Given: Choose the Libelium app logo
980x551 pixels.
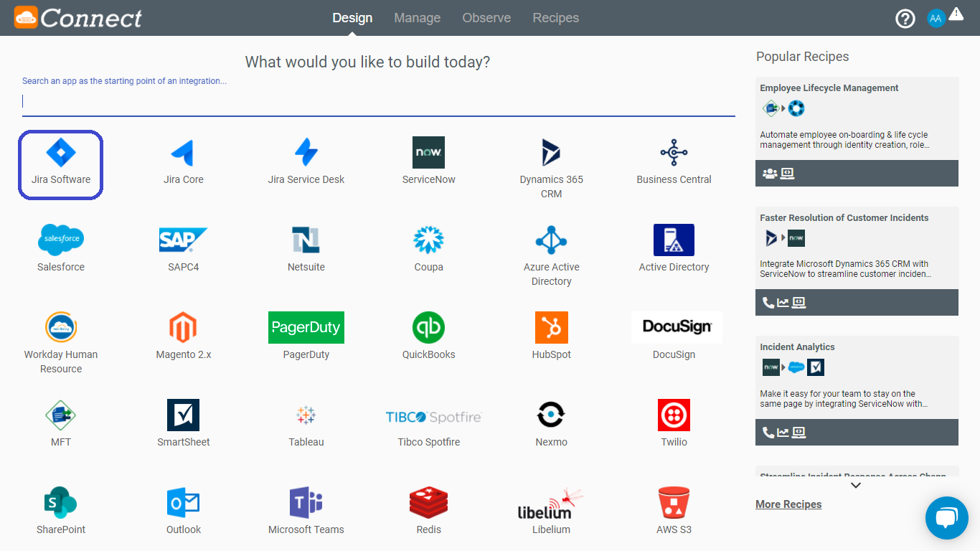Looking at the screenshot, I should click(x=551, y=502).
